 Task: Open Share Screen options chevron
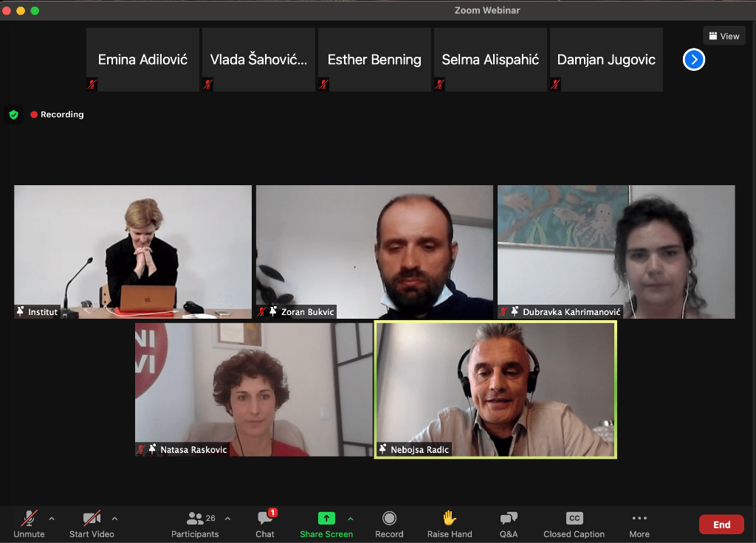(350, 519)
